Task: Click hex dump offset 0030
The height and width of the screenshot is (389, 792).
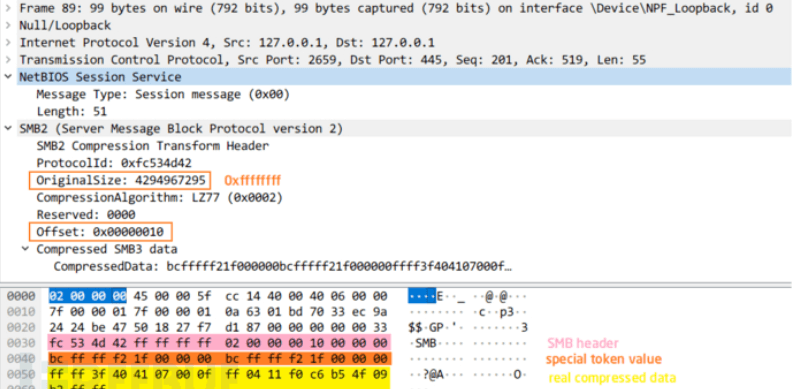Action: coord(21,343)
